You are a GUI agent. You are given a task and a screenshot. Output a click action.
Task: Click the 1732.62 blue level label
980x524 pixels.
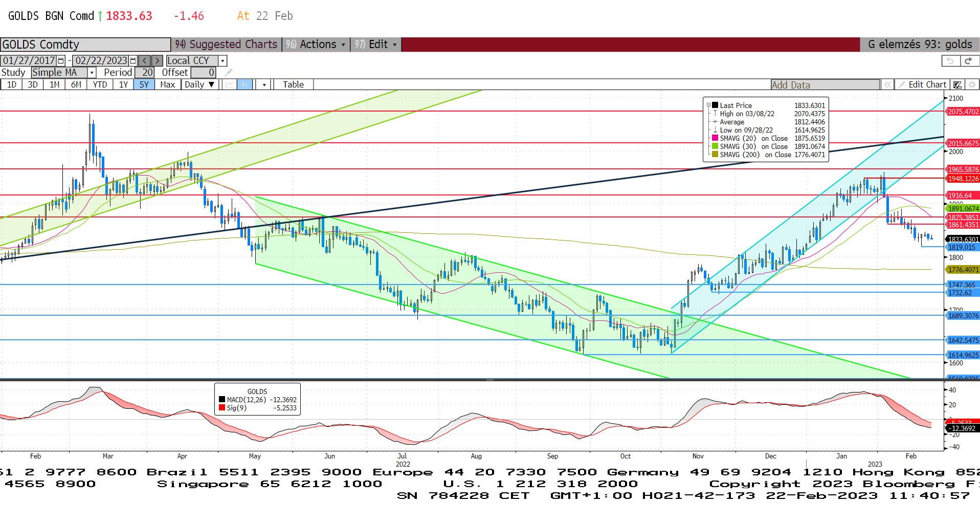point(963,293)
